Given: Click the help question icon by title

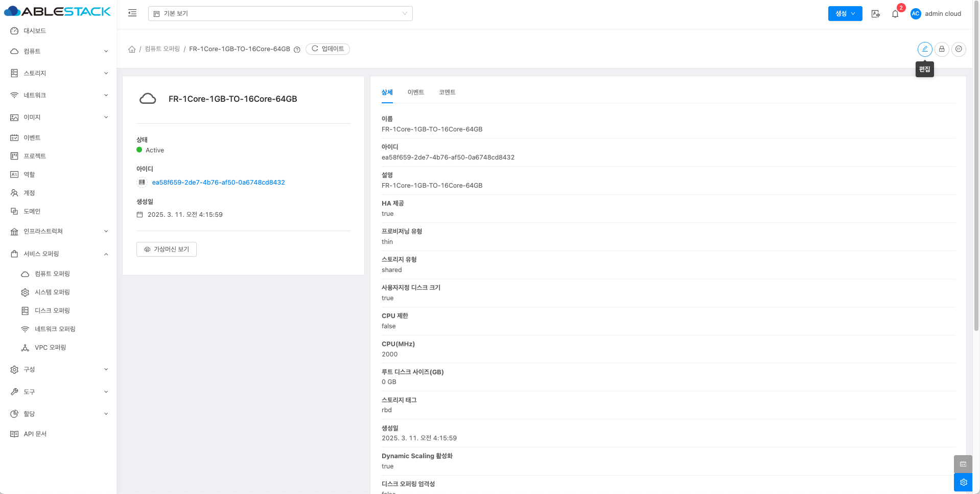Looking at the screenshot, I should 297,50.
